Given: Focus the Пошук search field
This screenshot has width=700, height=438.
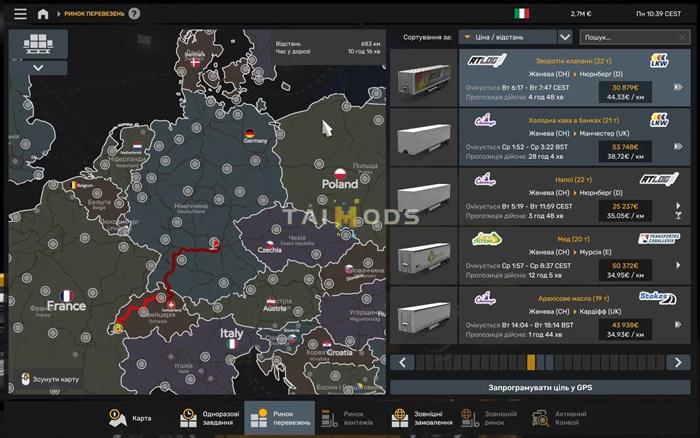Looking at the screenshot, I should click(x=634, y=37).
